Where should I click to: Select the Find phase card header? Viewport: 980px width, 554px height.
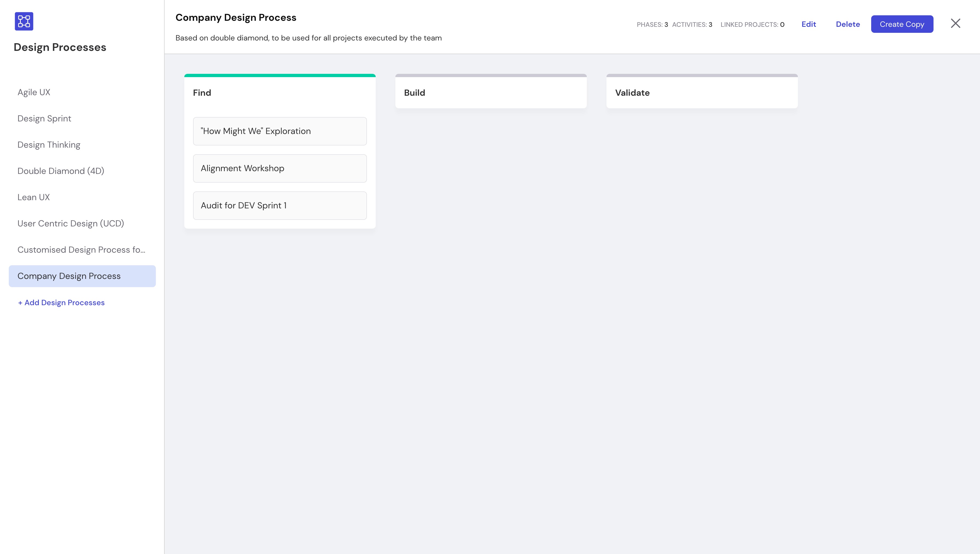click(280, 93)
